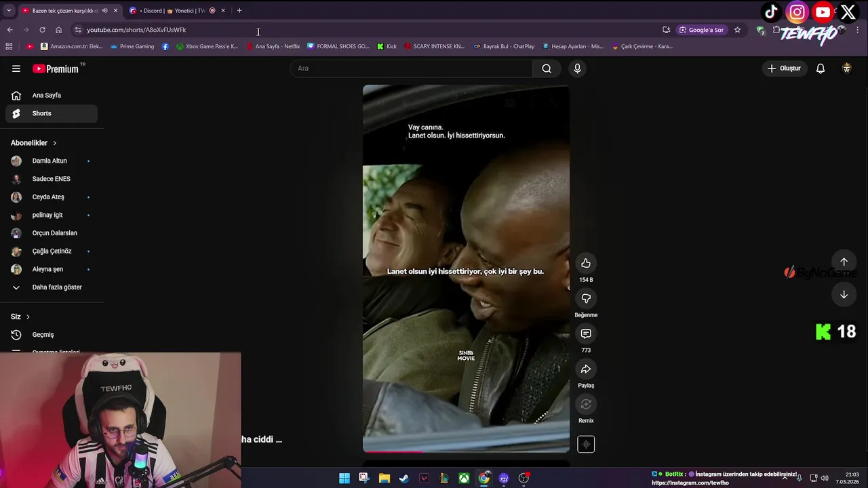Open the Windows Start menu
Viewport: 868px width, 488px height.
point(344,479)
